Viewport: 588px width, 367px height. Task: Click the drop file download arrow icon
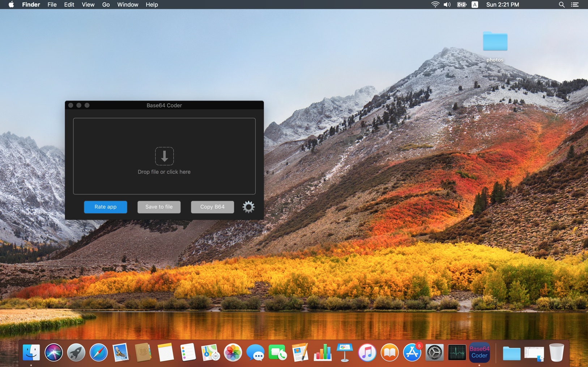click(x=164, y=156)
